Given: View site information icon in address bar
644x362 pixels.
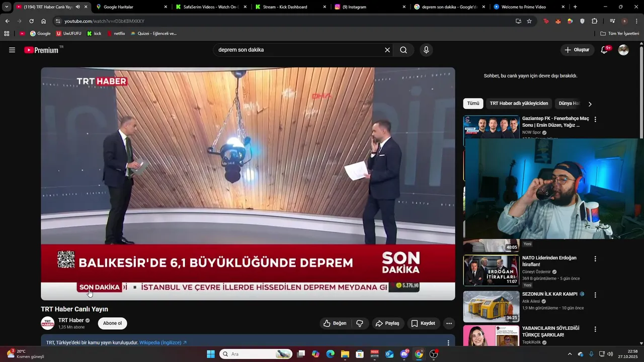Looking at the screenshot, I should click(58, 21).
